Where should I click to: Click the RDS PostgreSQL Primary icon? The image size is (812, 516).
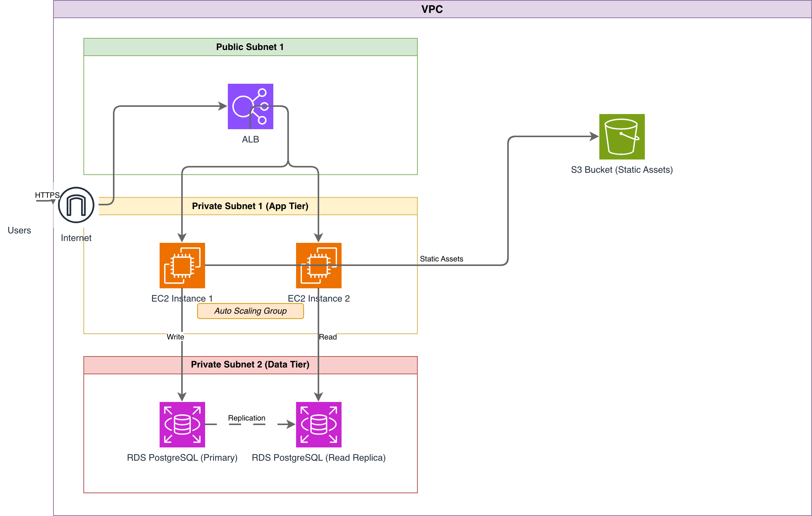(182, 424)
